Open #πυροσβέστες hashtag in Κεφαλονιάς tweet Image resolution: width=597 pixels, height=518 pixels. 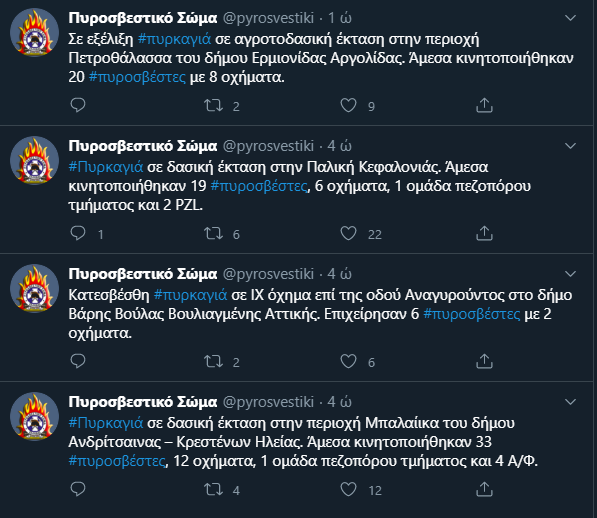click(259, 186)
